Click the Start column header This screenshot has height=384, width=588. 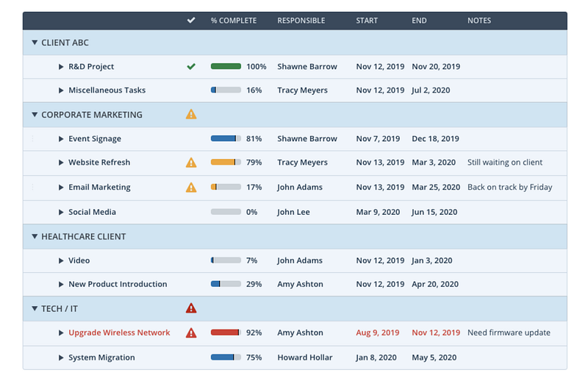368,21
